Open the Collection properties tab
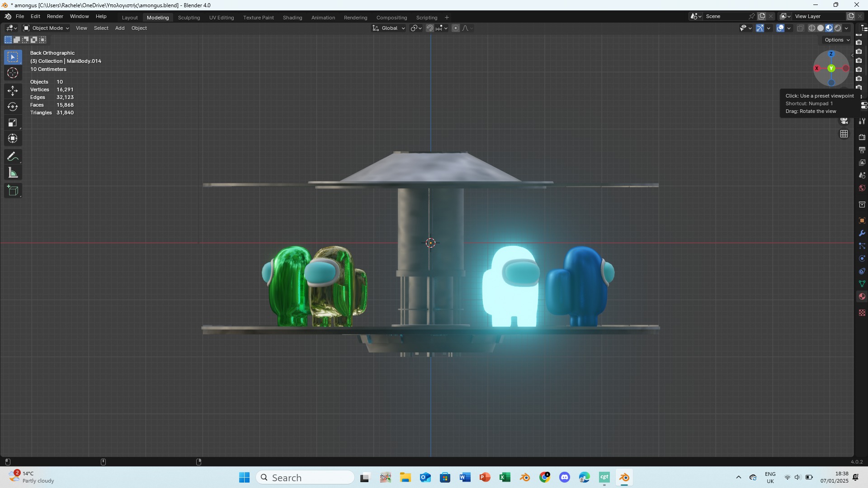The height and width of the screenshot is (488, 868). coord(862,205)
